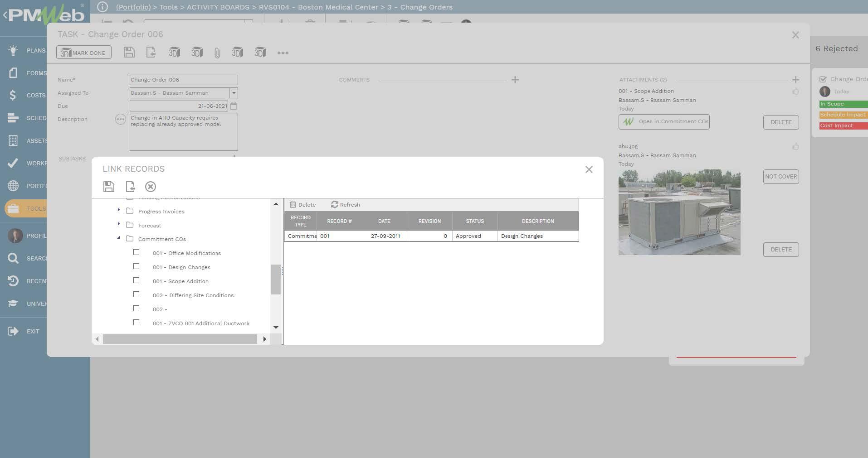The height and width of the screenshot is (458, 868).
Task: Click the tree horizontal scroll right arrow
Action: coord(264,339)
